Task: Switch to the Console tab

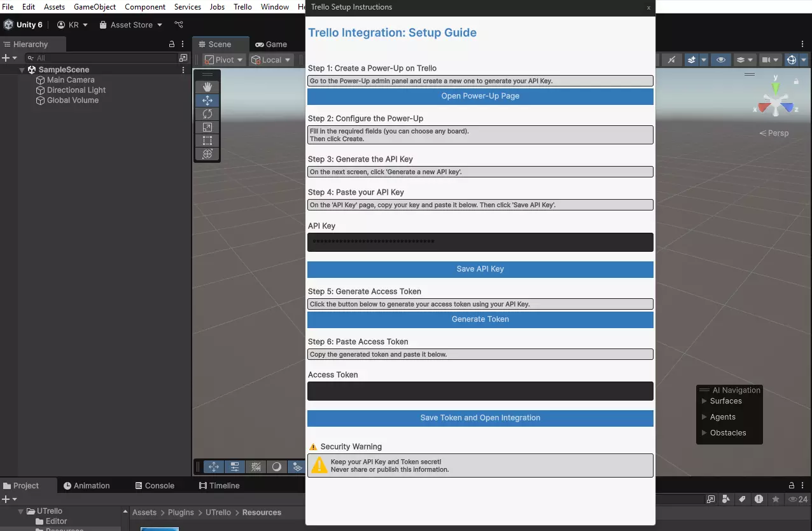Action: point(155,486)
